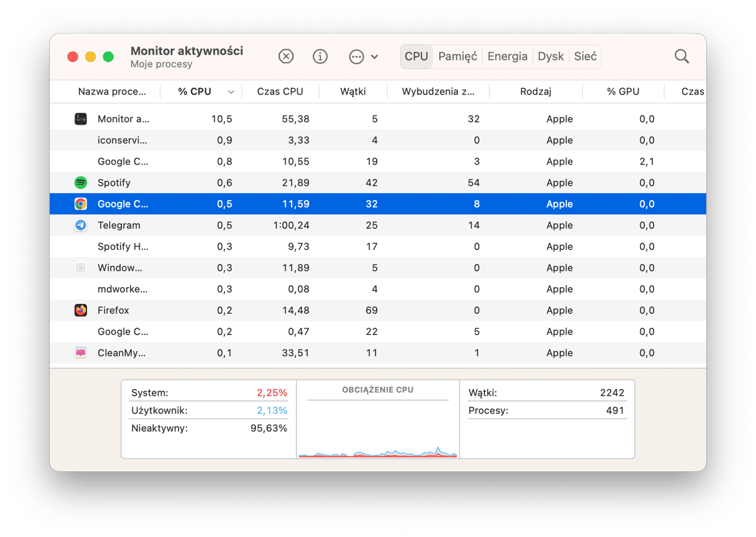Switch to the Pamięć tab
This screenshot has height=537, width=756.
(458, 57)
